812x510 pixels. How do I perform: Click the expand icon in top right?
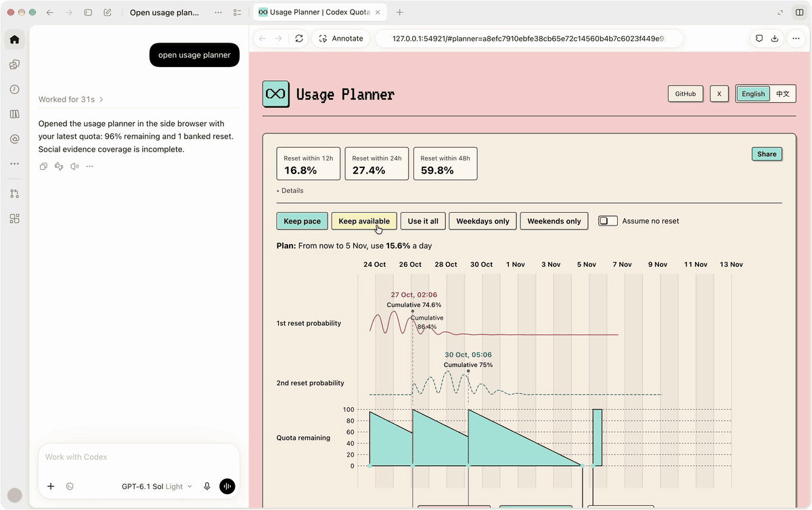pos(781,12)
